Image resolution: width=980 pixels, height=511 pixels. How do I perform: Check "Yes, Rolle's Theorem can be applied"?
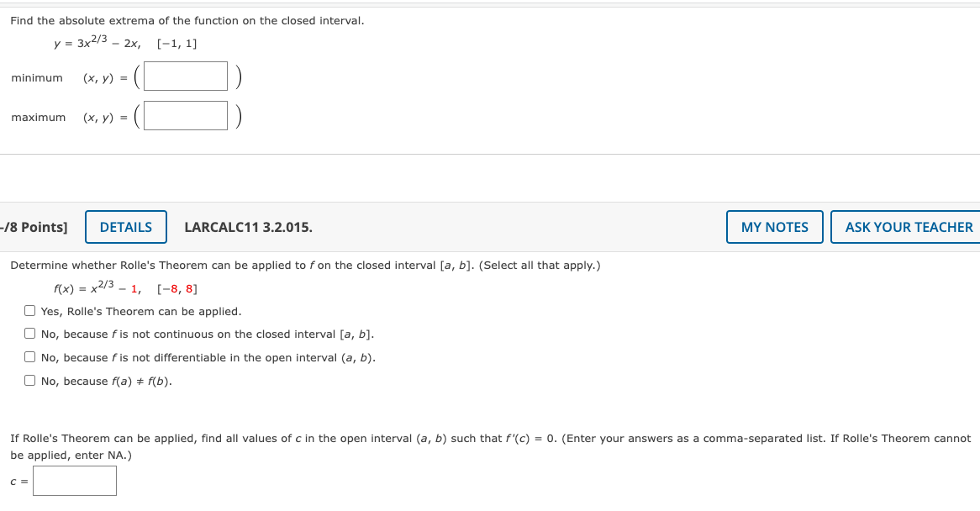pos(29,310)
